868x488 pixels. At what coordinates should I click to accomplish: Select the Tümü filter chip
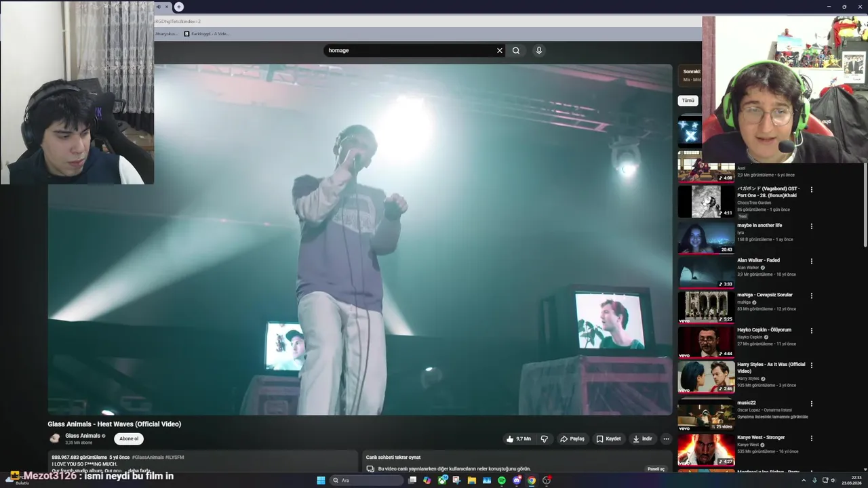[688, 100]
